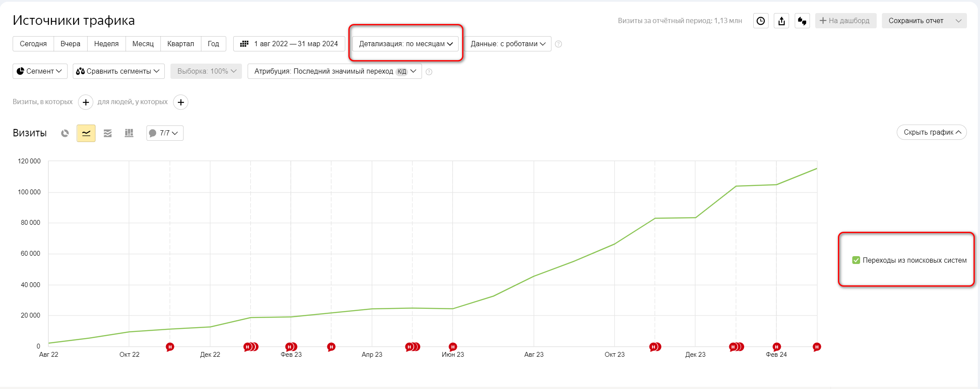Open the note marker at Июн 23

(453, 347)
